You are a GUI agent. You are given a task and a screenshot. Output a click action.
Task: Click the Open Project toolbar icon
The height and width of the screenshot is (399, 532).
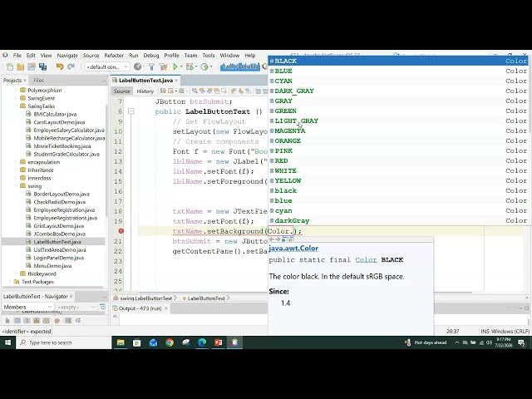[x=32, y=66]
